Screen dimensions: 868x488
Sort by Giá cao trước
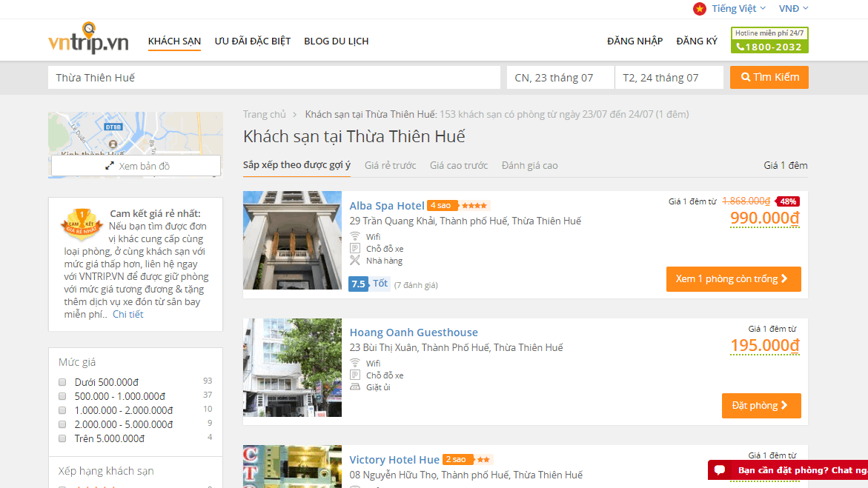click(459, 165)
